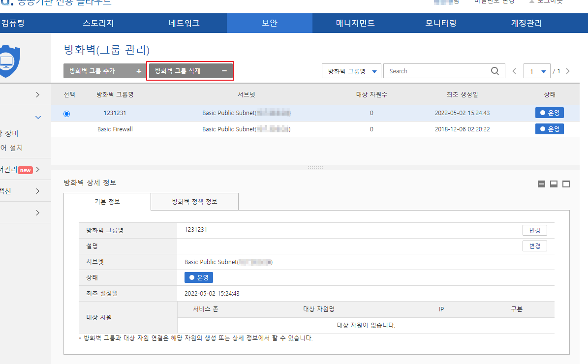Open the 방화벽 그룹명 search filter dropdown
Image resolution: width=588 pixels, height=364 pixels.
(351, 71)
